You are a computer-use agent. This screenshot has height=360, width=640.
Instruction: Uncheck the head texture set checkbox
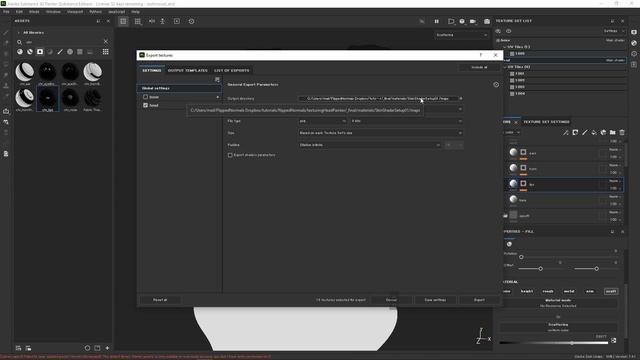point(145,105)
